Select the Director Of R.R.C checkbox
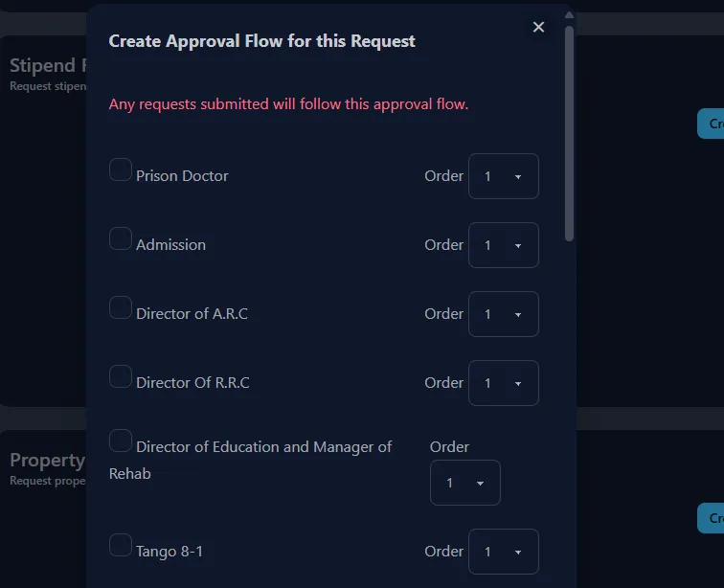This screenshot has width=724, height=588. click(121, 376)
